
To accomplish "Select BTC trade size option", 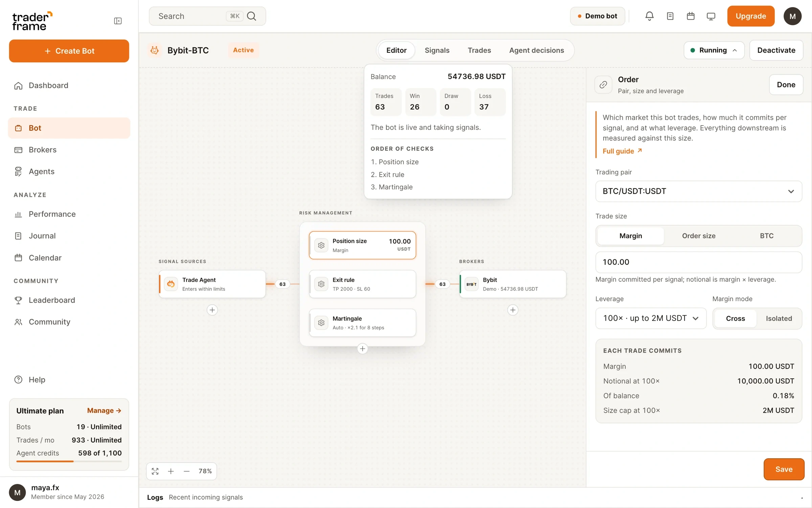I will 766,236.
